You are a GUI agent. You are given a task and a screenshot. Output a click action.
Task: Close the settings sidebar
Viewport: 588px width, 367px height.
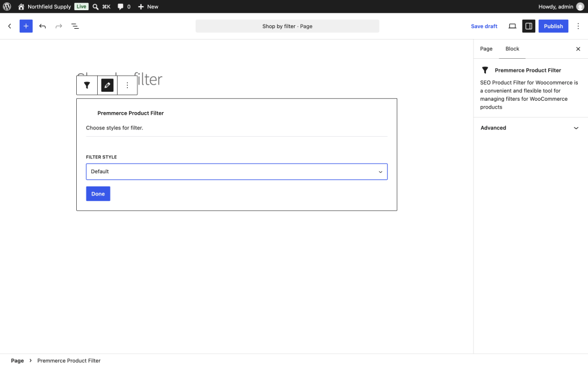tap(578, 49)
